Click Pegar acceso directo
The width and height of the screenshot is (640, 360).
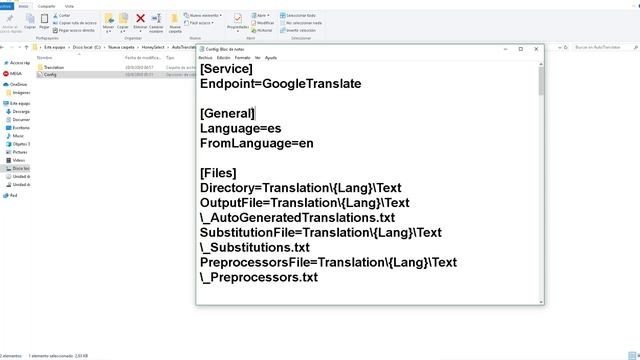click(x=74, y=30)
